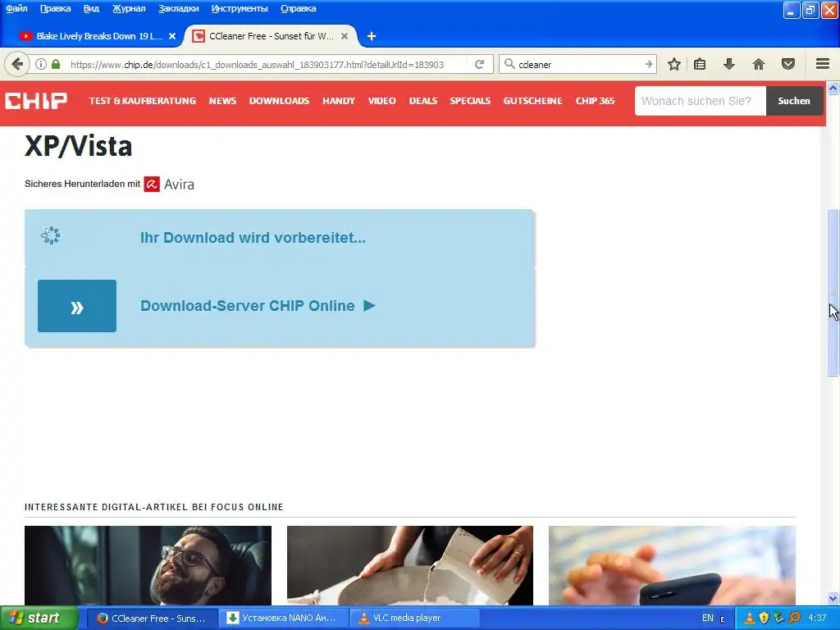
Task: Click the CHIP logo
Action: (x=36, y=101)
